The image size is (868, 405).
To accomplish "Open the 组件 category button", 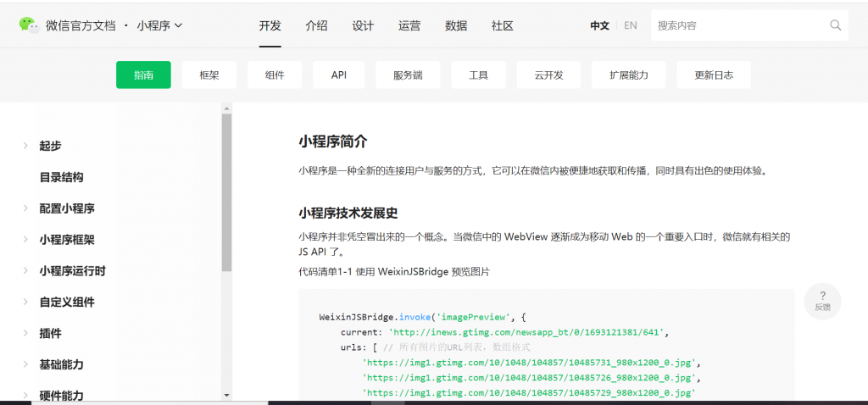I will pyautogui.click(x=275, y=75).
